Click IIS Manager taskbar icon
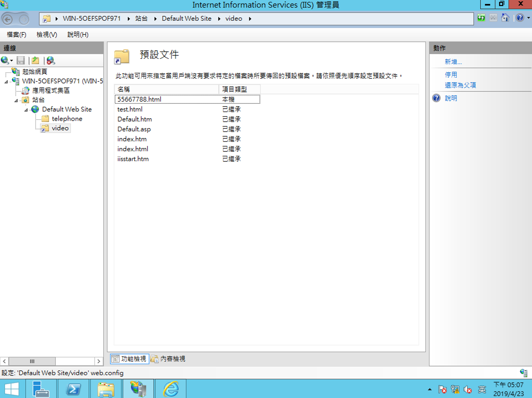Screen dimensions: 532x398 pos(139,389)
